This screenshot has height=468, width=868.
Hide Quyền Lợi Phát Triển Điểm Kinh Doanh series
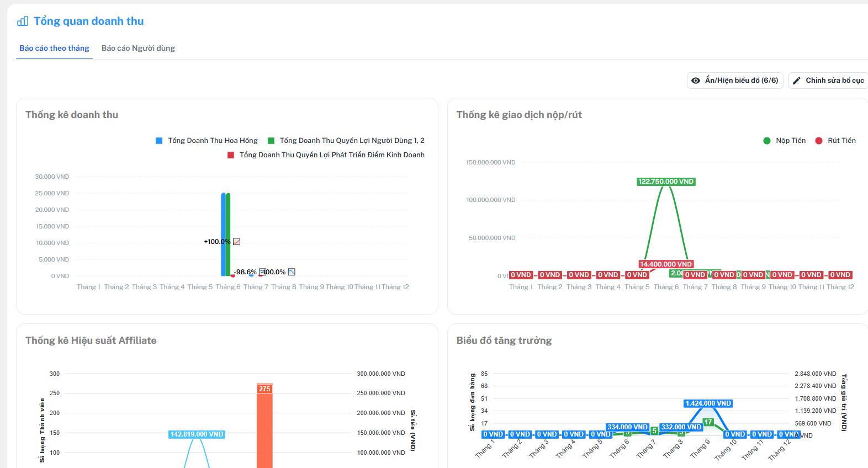click(231, 155)
